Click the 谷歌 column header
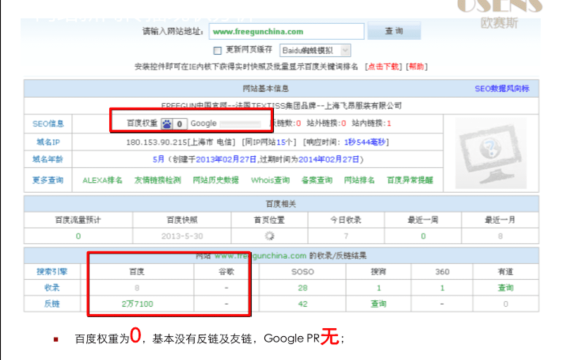This screenshot has width=570, height=360. coord(226,272)
